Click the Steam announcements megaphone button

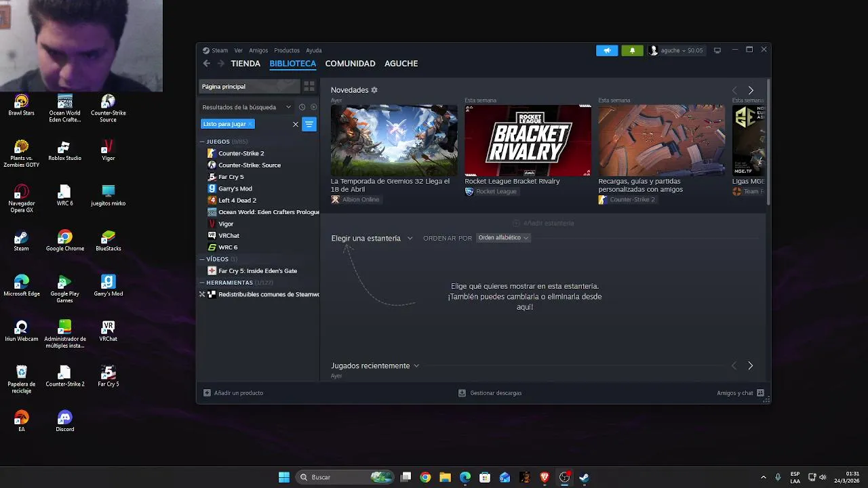click(x=607, y=50)
